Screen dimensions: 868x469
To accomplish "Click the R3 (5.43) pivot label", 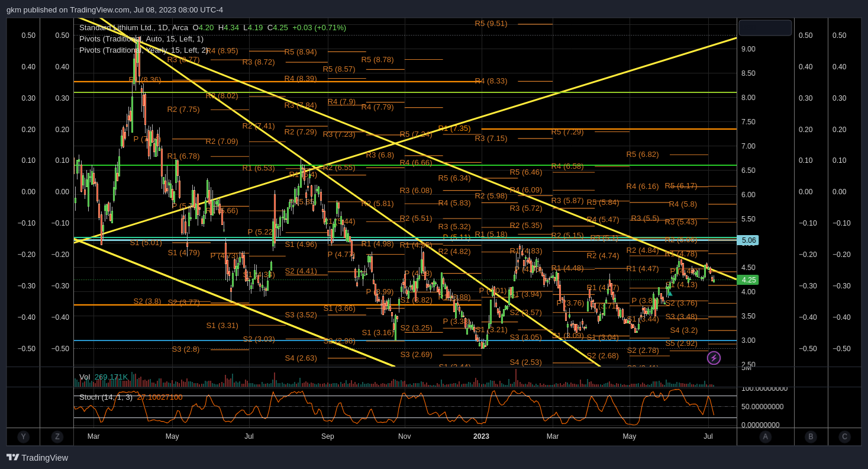I will (x=681, y=222).
